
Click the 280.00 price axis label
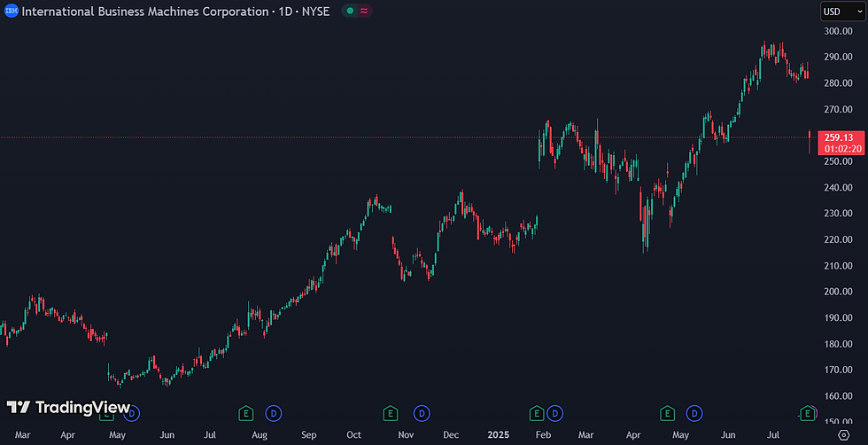pyautogui.click(x=838, y=83)
